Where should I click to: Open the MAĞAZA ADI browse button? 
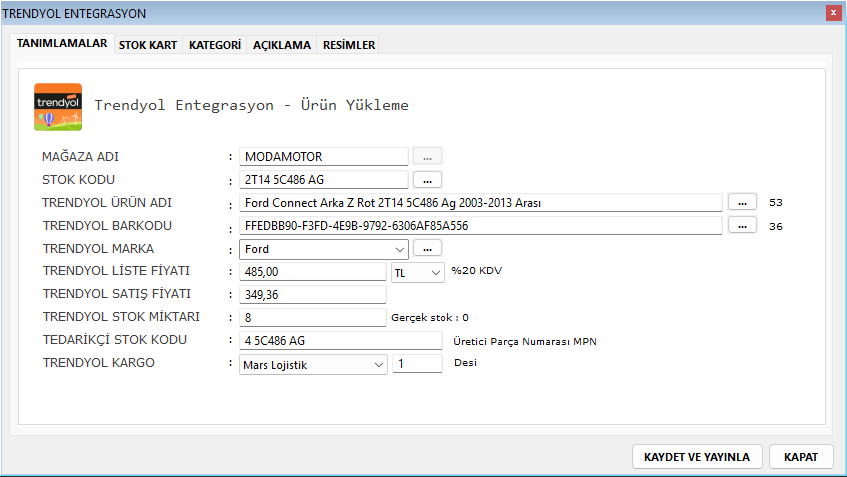[427, 156]
